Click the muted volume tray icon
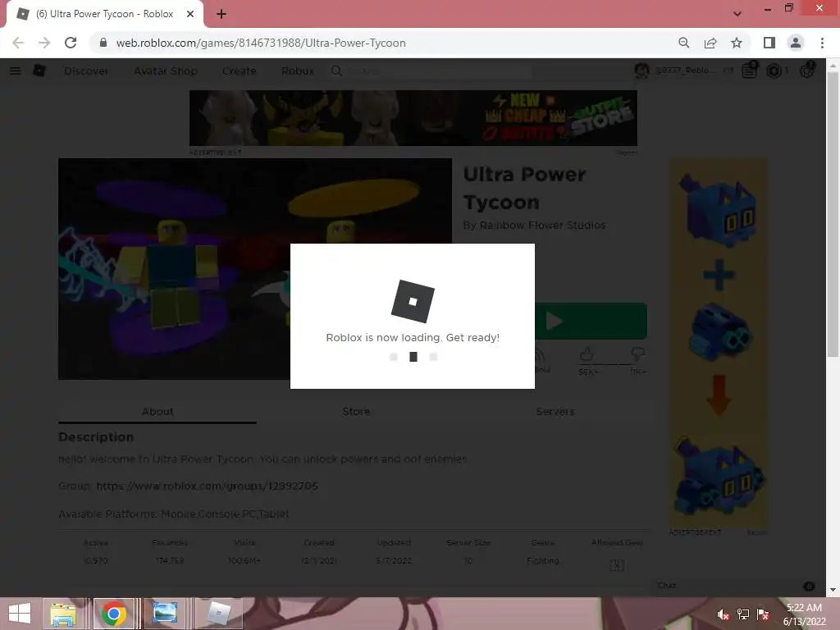This screenshot has width=840, height=630. coord(724,614)
